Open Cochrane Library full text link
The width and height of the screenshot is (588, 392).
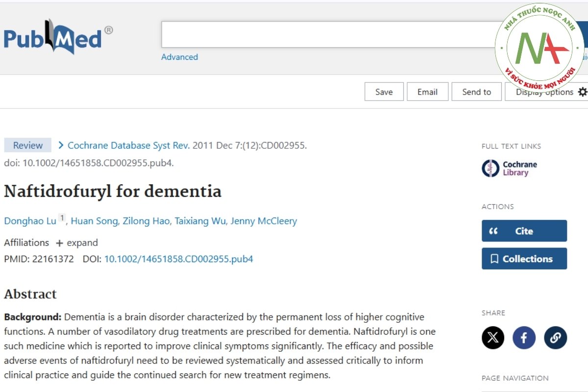coord(510,169)
